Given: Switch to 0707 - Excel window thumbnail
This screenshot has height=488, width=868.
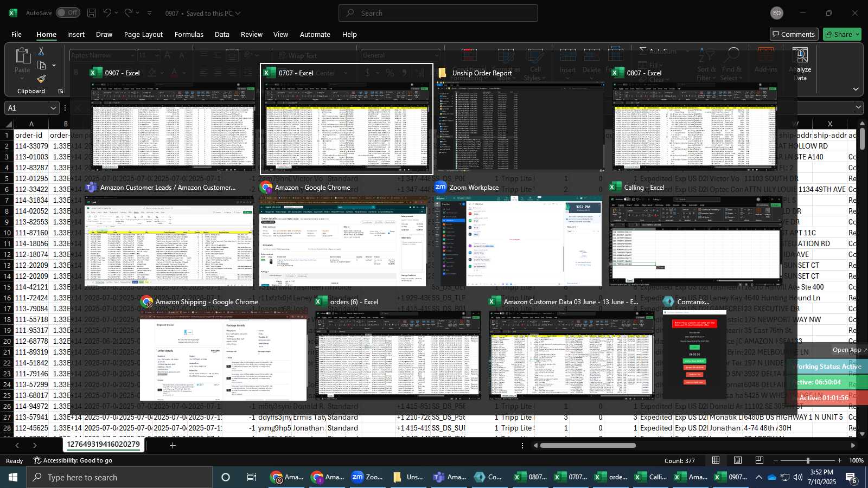Looking at the screenshot, I should (347, 119).
